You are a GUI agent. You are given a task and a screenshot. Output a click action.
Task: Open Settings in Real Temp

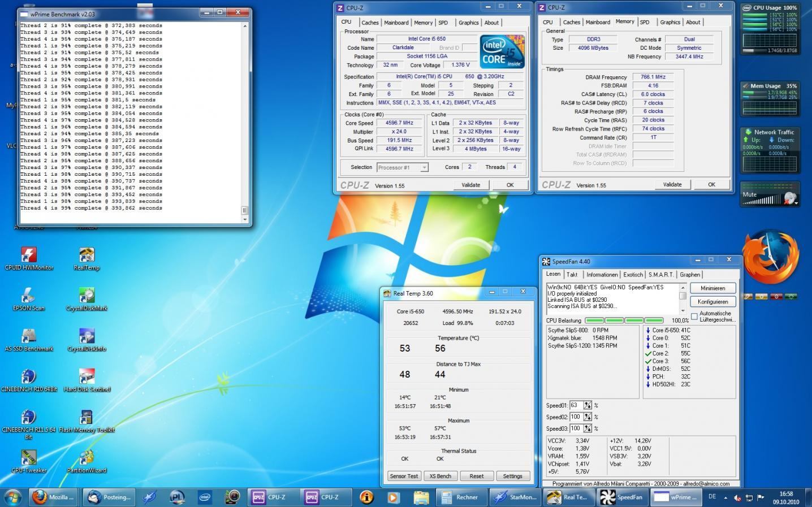pos(513,476)
